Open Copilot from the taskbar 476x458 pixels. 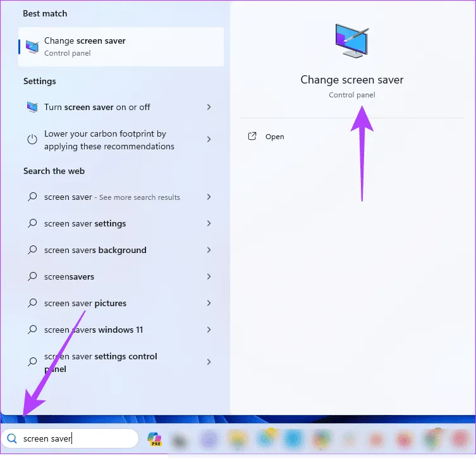pos(154,438)
